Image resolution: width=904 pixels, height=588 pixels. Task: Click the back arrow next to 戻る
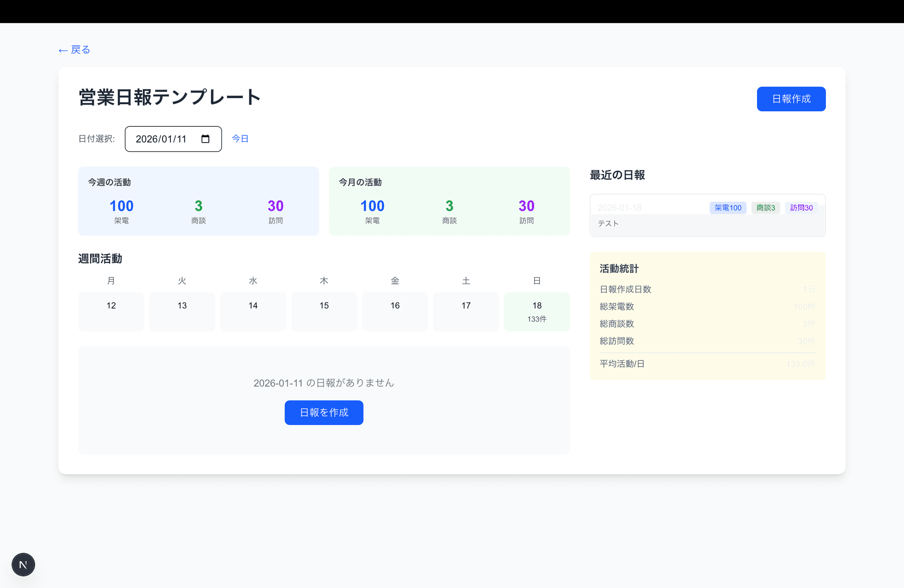tap(63, 50)
